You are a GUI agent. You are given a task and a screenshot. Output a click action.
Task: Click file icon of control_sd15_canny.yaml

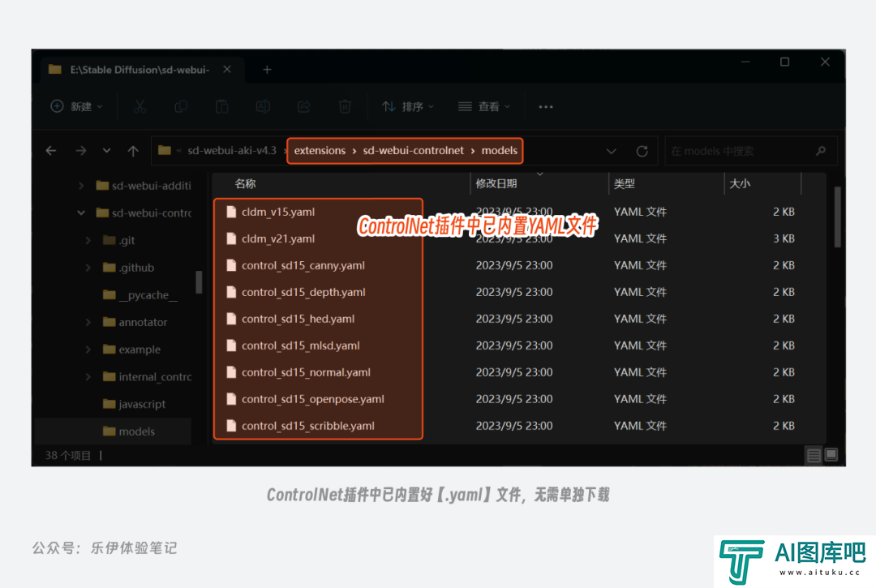click(230, 265)
